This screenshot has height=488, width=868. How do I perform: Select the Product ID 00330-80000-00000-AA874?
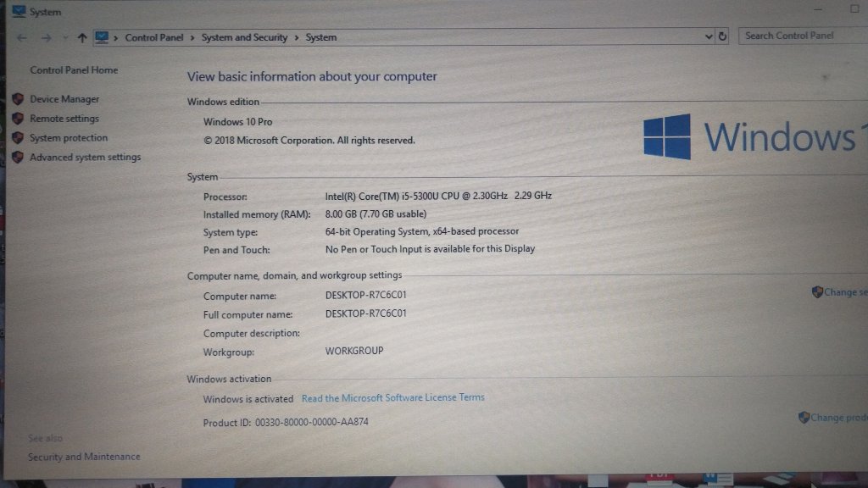click(312, 422)
